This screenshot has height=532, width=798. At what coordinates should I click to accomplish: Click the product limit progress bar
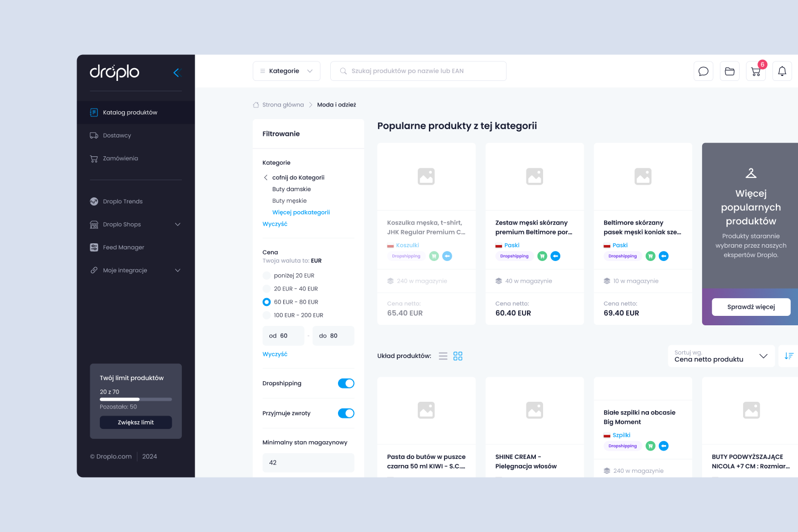coord(136,399)
